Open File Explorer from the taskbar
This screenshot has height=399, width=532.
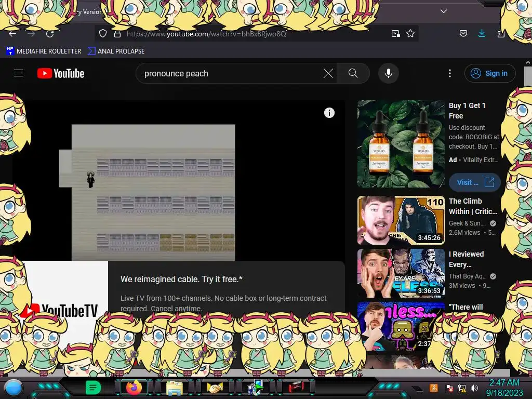tap(175, 388)
